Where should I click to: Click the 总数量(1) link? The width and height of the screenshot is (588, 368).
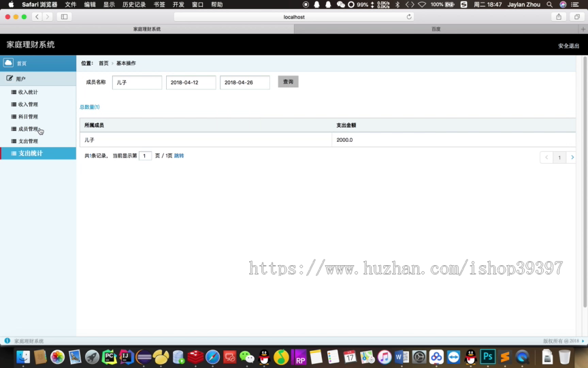pyautogui.click(x=90, y=107)
